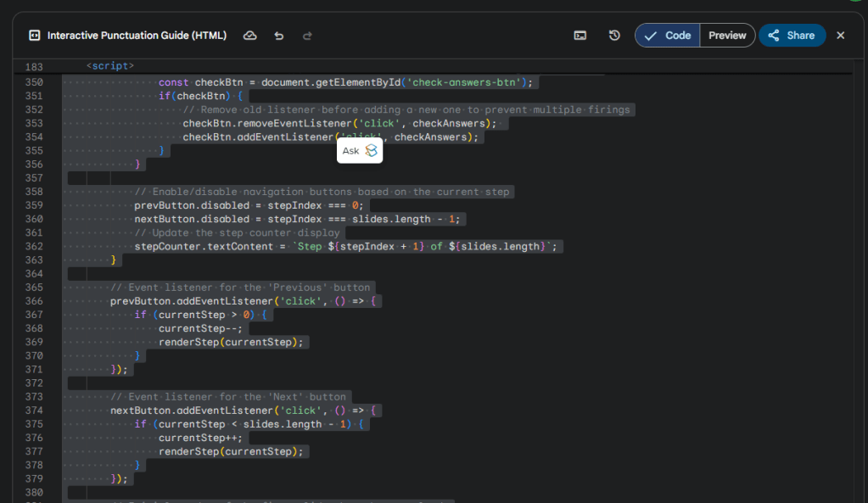Click the stepCounter.textContent code line
Image resolution: width=868 pixels, height=503 pixels.
346,247
